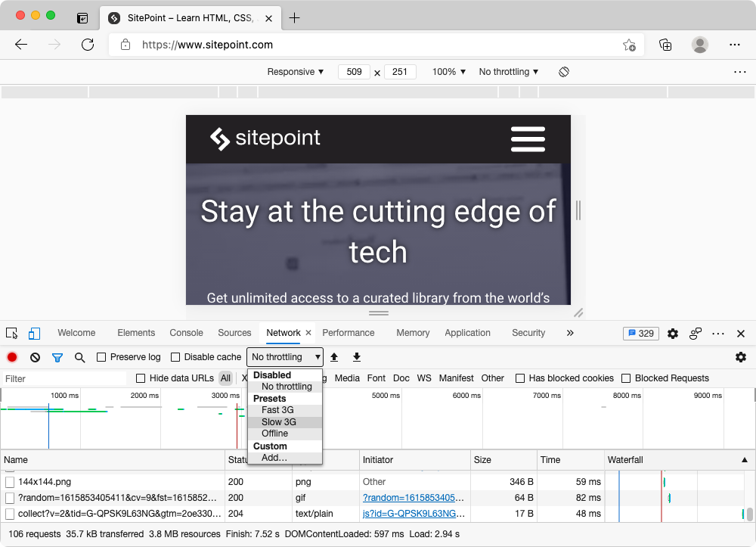Import HAR file using the upload icon
The width and height of the screenshot is (756, 547).
point(334,356)
